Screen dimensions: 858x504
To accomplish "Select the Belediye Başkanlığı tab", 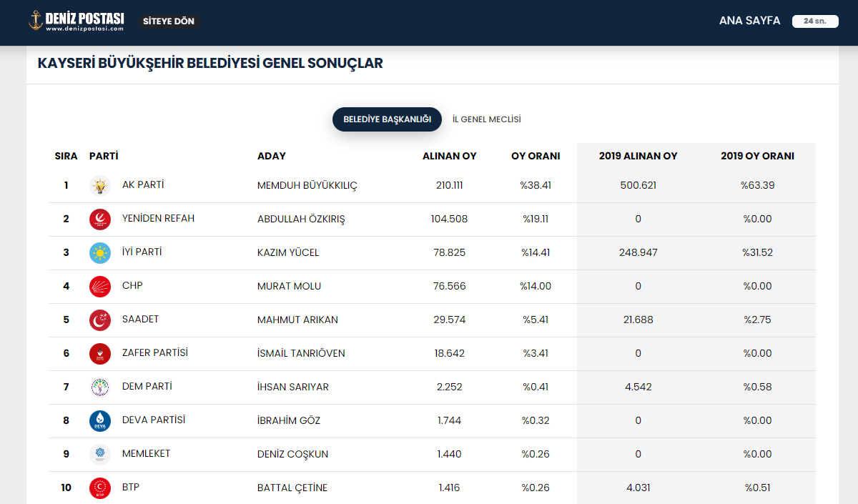I will (x=387, y=119).
